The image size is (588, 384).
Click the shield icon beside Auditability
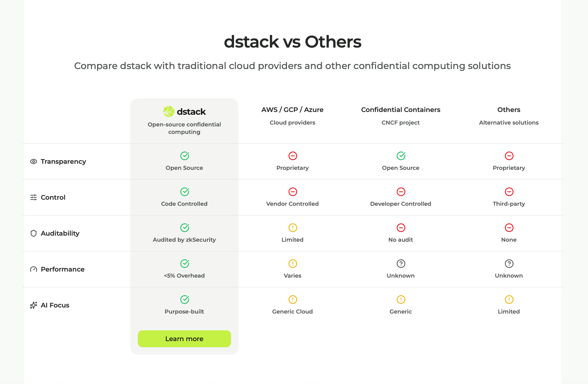tap(34, 233)
